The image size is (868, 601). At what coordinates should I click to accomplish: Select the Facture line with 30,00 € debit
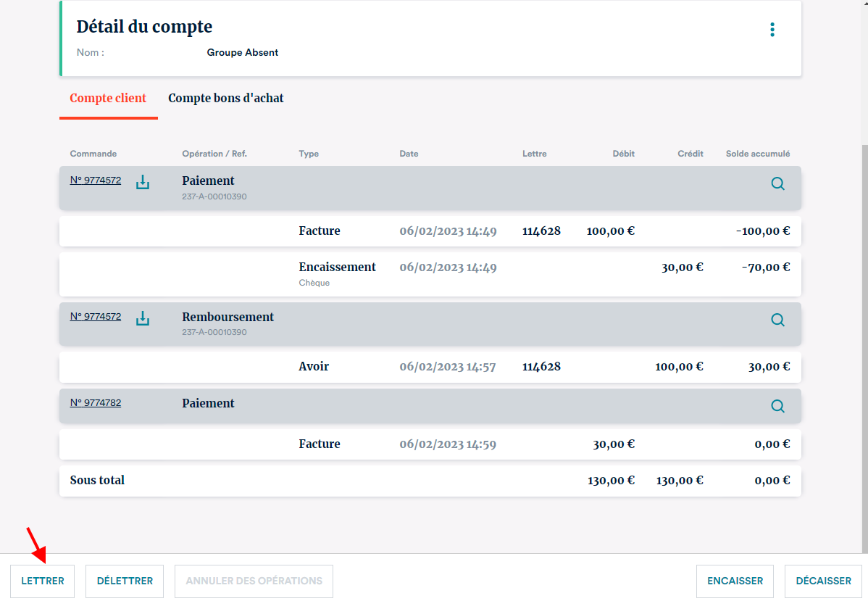tap(430, 444)
